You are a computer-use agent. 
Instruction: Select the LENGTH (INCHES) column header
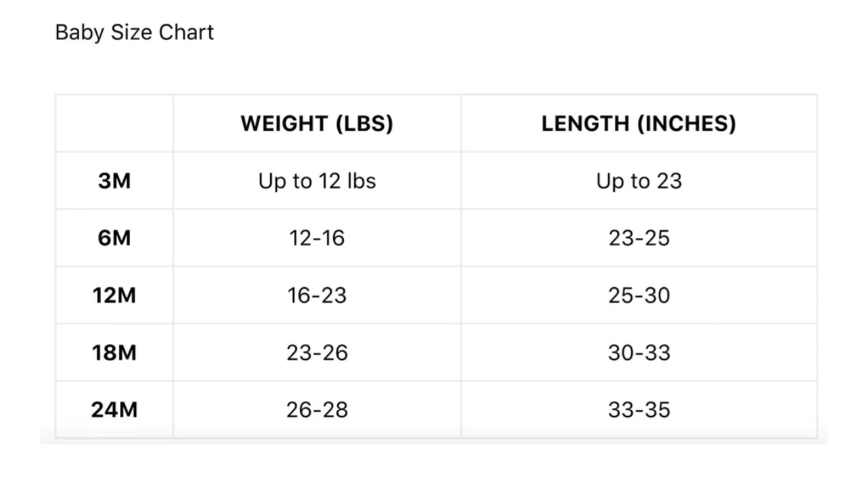(x=638, y=123)
